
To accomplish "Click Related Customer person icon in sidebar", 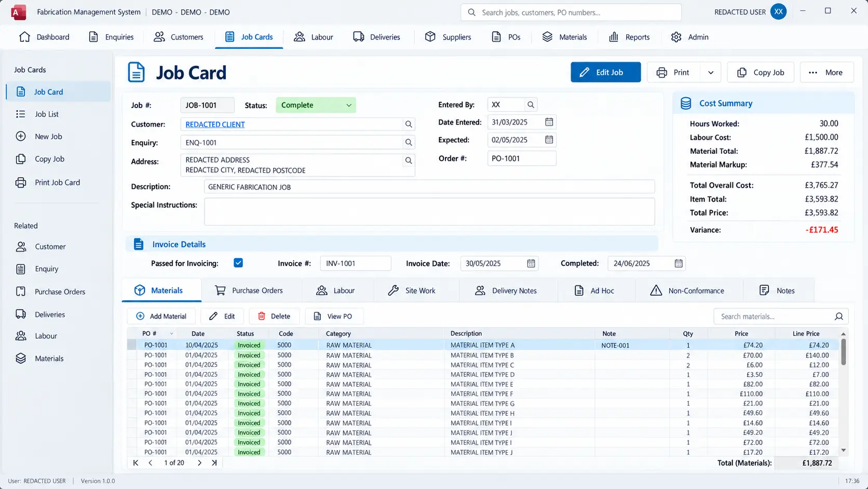I will (x=21, y=246).
